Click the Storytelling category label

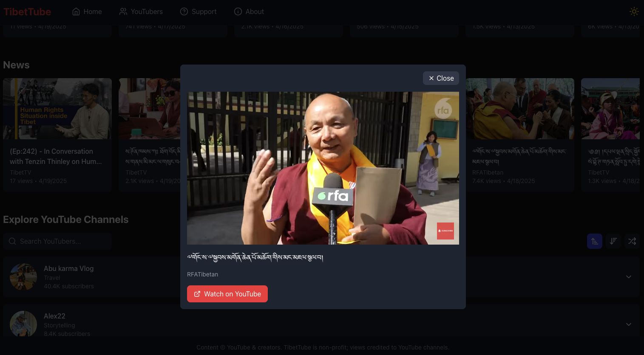click(x=59, y=325)
